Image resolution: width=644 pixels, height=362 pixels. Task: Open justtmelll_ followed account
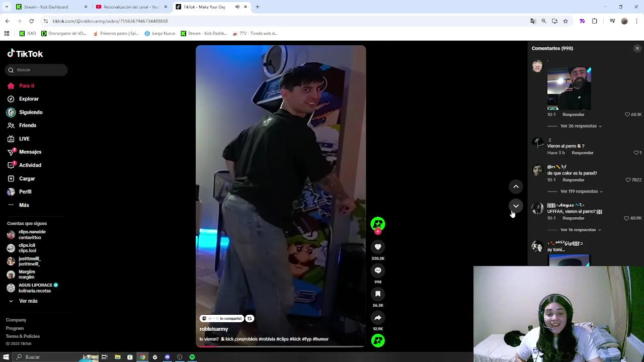click(24, 261)
